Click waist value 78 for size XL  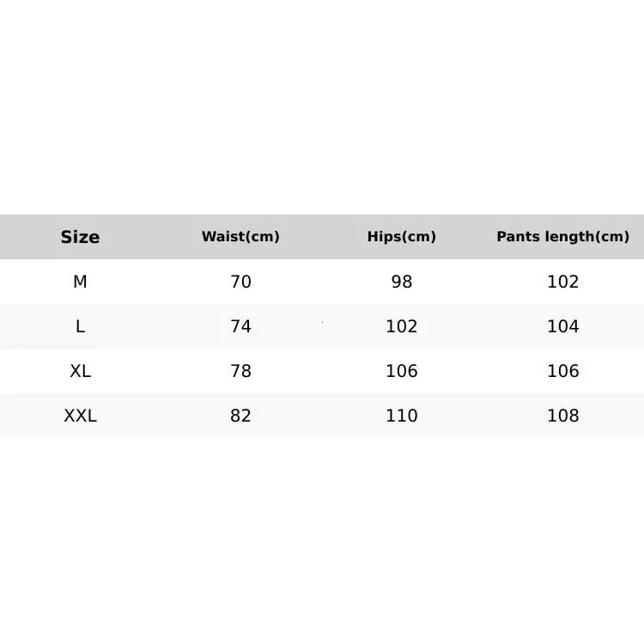240,371
